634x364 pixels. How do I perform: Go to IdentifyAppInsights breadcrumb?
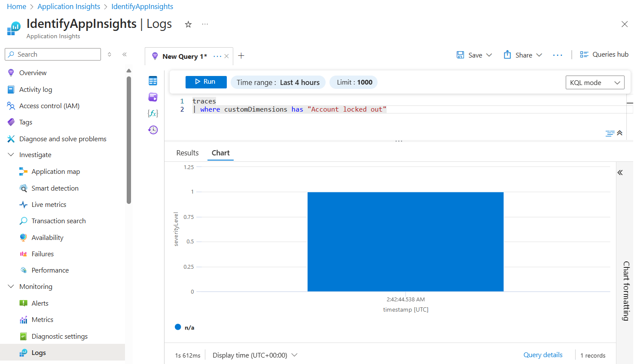tap(142, 6)
